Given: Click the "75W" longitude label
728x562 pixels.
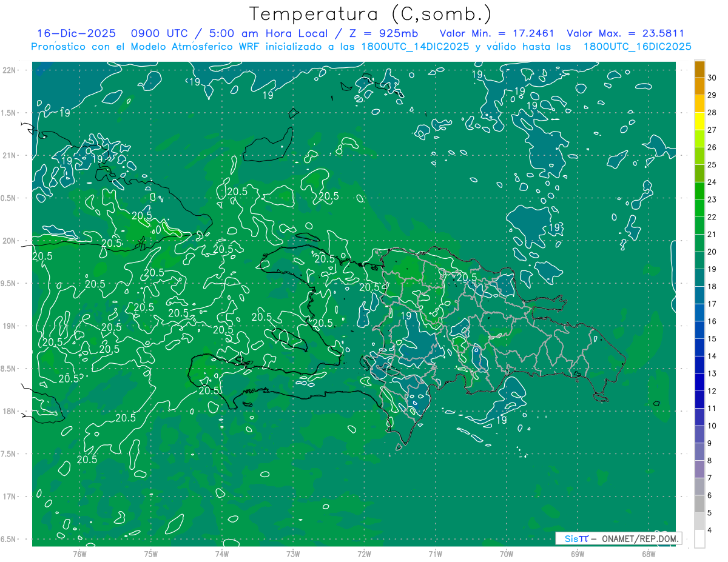Looking at the screenshot, I should (150, 554).
